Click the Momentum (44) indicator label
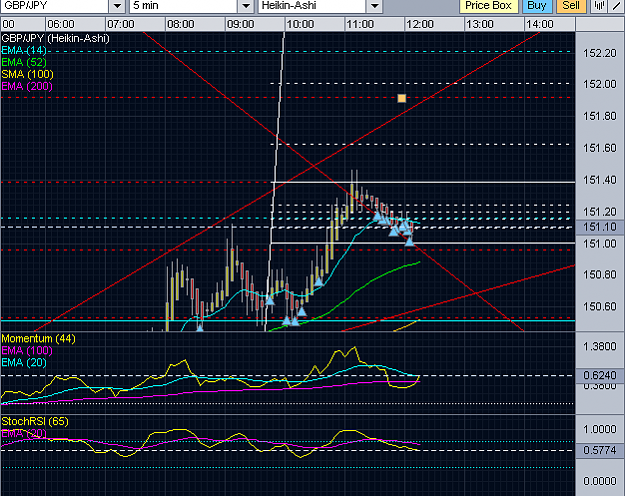 tap(39, 339)
